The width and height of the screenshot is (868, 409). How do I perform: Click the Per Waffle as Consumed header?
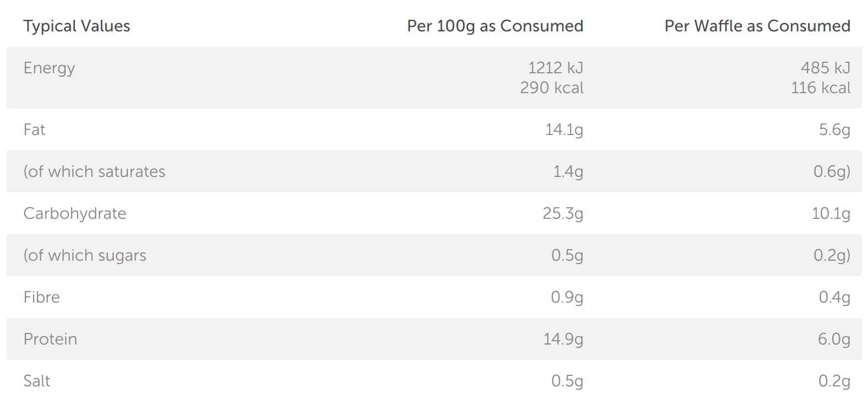point(757,26)
